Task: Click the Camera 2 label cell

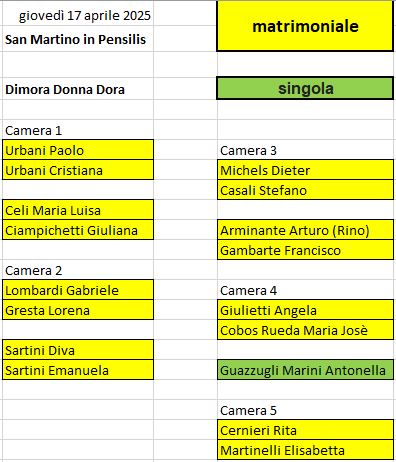Action: coord(78,270)
